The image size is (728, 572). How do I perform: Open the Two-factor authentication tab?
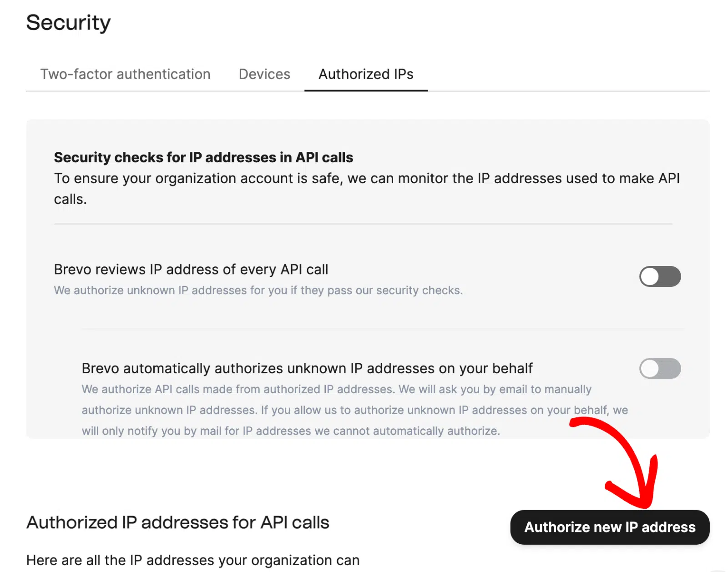point(125,74)
